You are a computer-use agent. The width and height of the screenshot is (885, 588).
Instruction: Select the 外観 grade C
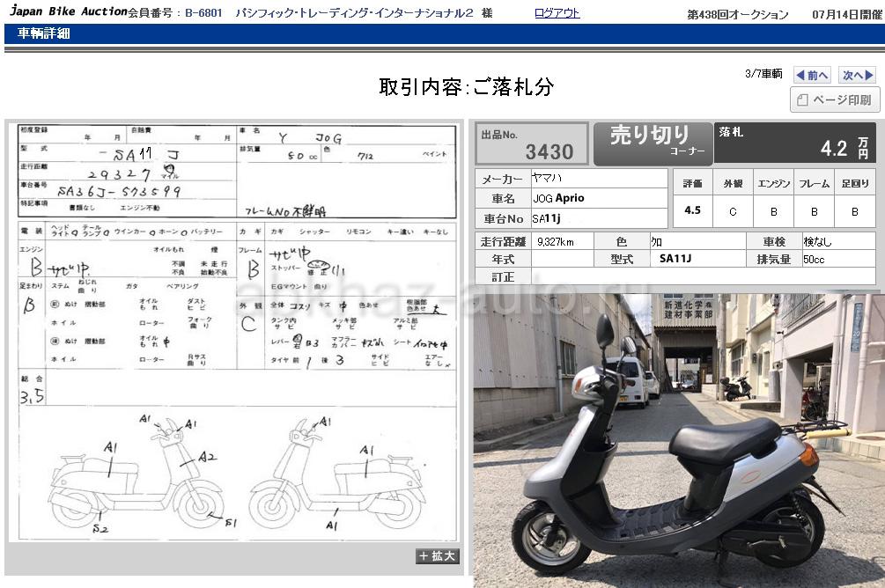pyautogui.click(x=734, y=211)
